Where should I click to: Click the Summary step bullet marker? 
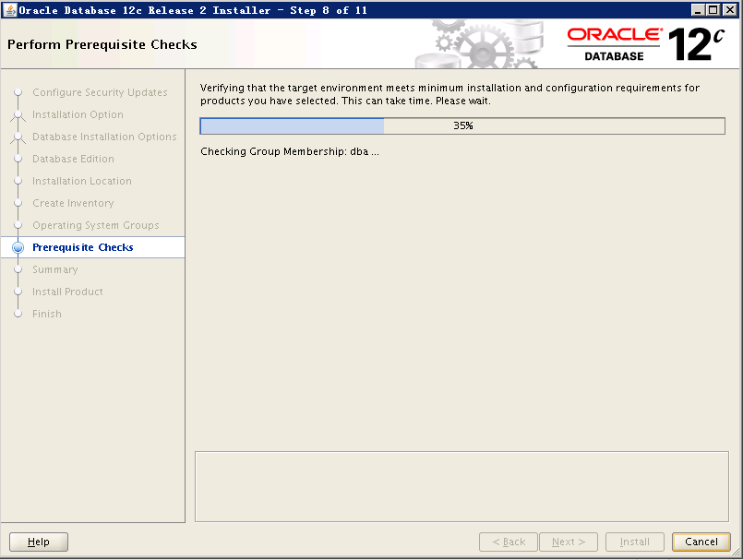pyautogui.click(x=18, y=269)
